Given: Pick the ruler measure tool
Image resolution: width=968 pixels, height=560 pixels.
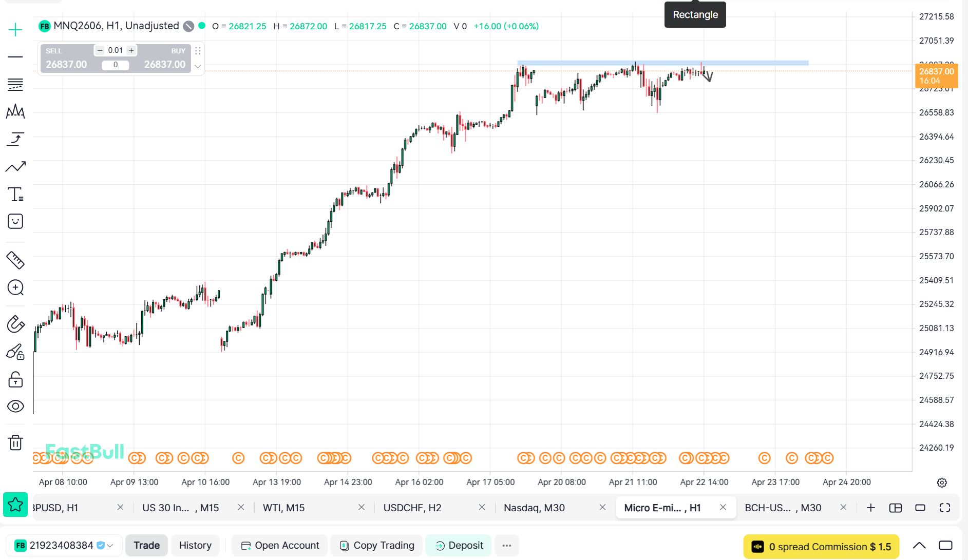Looking at the screenshot, I should click(x=15, y=260).
